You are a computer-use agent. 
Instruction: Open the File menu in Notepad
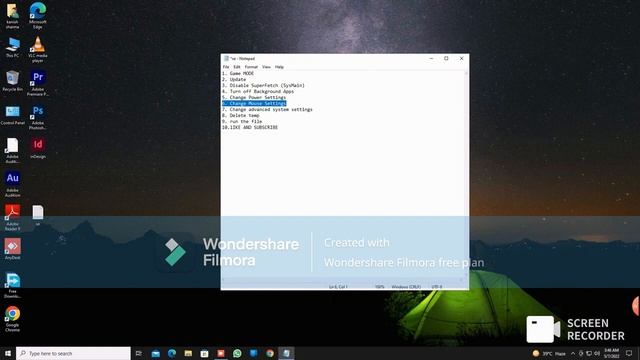226,67
